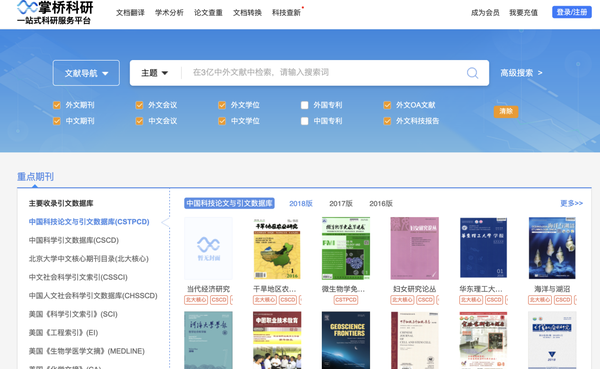Viewport: 600px width, 369px height.
Task: Open 文档翻译 in the top menu
Action: pos(130,13)
